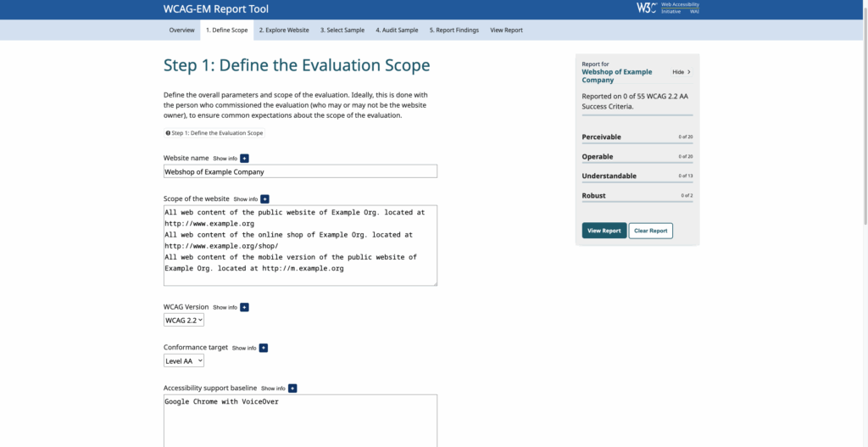Click the Step 1: Define the Evaluation Scope heading
Viewport: 868px width, 447px height.
coord(297,65)
